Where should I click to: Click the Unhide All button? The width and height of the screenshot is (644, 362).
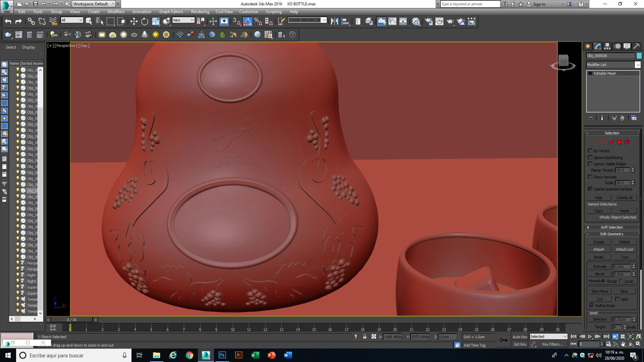tap(624, 198)
